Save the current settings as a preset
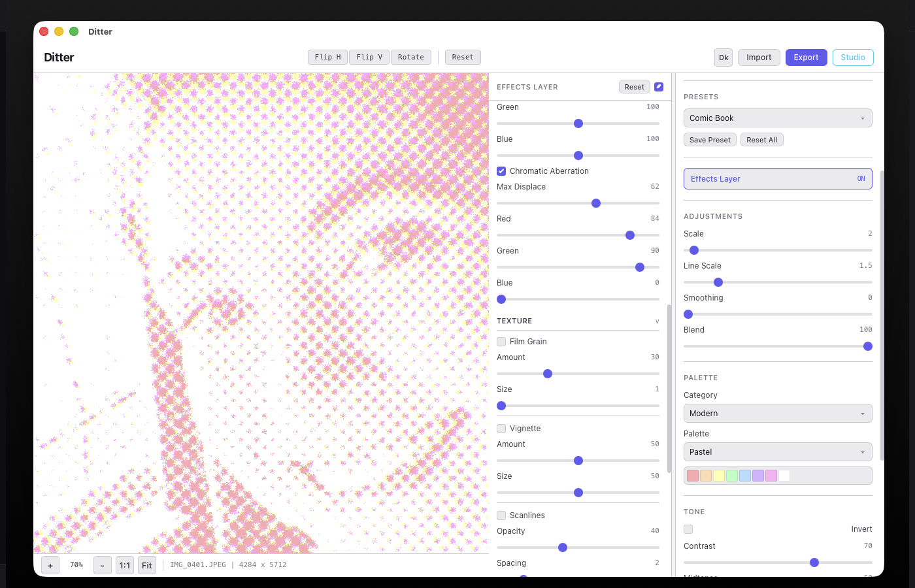This screenshot has height=588, width=915. point(710,139)
